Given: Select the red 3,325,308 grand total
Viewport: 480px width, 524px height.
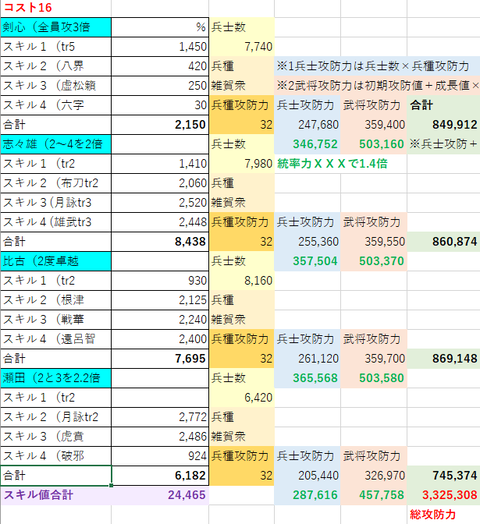Looking at the screenshot, I should (444, 495).
